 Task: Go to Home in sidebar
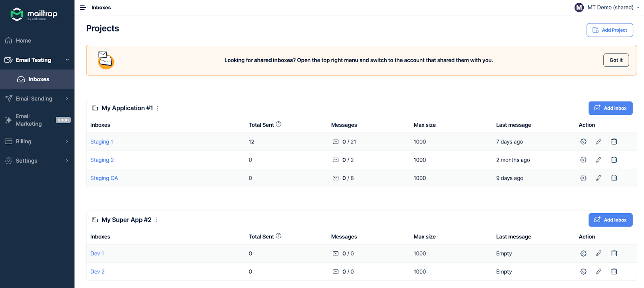pos(23,41)
